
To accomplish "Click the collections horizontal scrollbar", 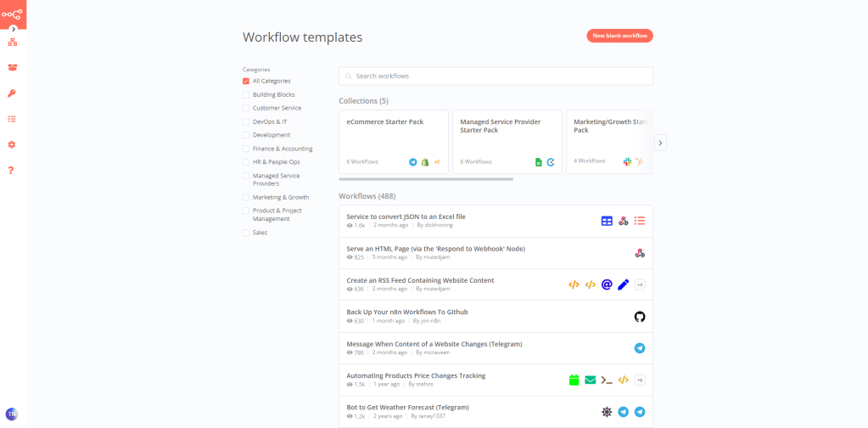I will click(x=426, y=179).
